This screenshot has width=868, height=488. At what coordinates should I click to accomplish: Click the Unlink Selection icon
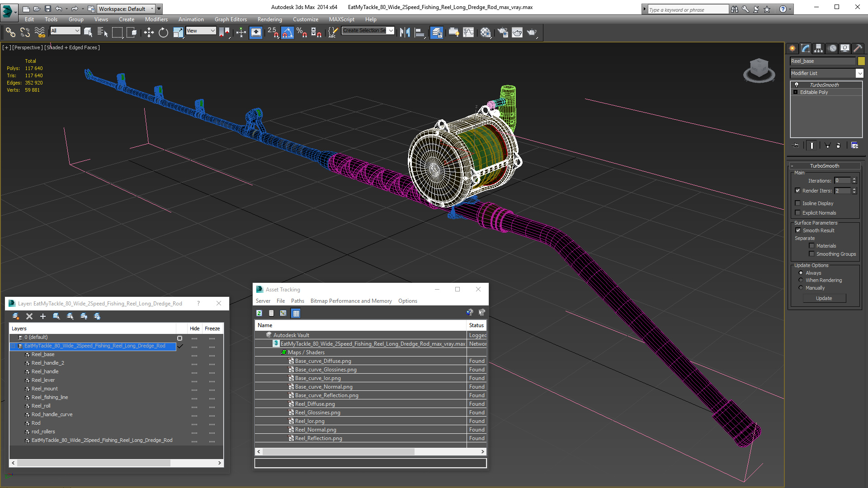click(x=25, y=33)
